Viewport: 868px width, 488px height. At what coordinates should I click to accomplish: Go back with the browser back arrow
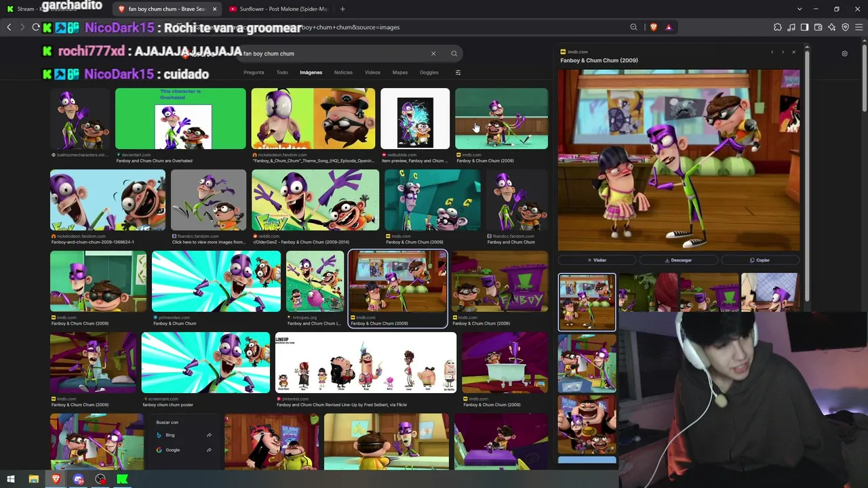click(9, 27)
